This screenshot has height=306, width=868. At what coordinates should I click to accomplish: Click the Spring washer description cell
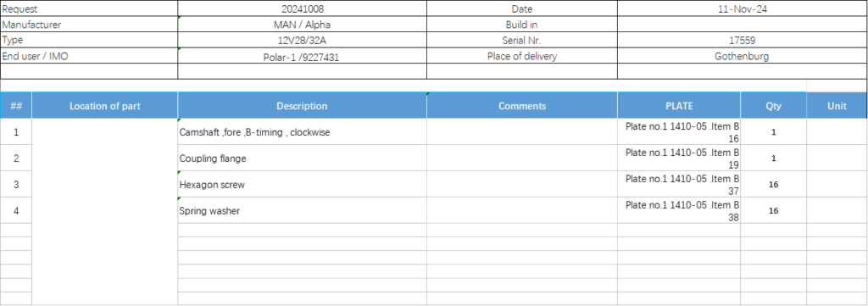coord(303,211)
